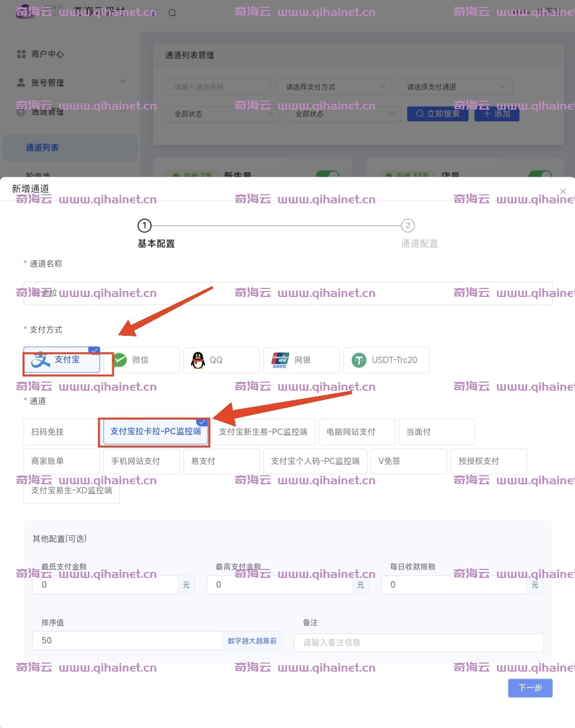This screenshot has width=575, height=728.
Task: Open 商户中心 from the sidebar
Action: point(47,54)
